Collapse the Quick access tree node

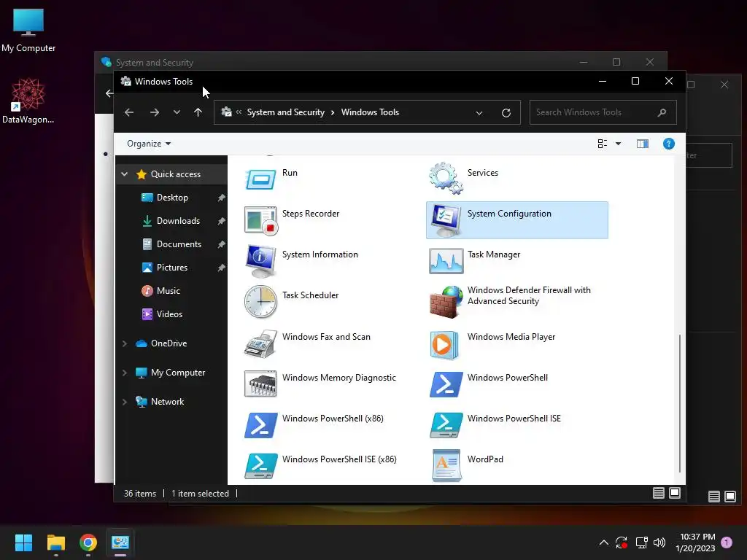click(124, 174)
